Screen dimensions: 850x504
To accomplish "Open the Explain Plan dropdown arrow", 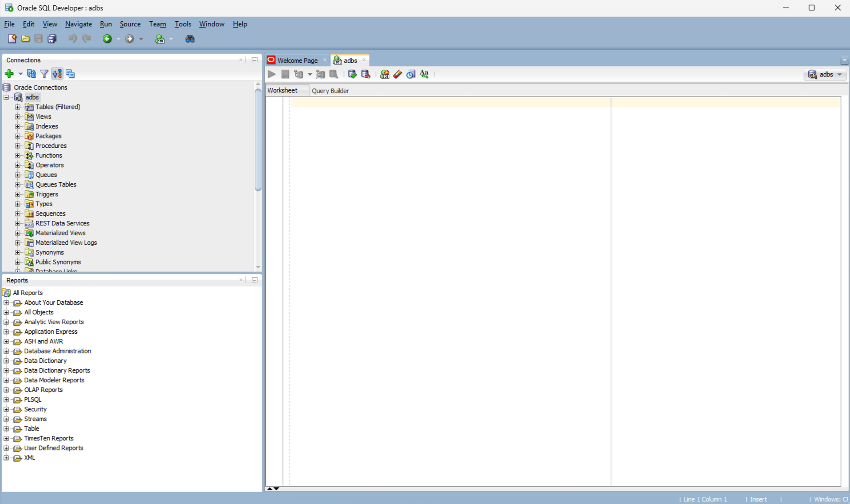I will point(309,74).
